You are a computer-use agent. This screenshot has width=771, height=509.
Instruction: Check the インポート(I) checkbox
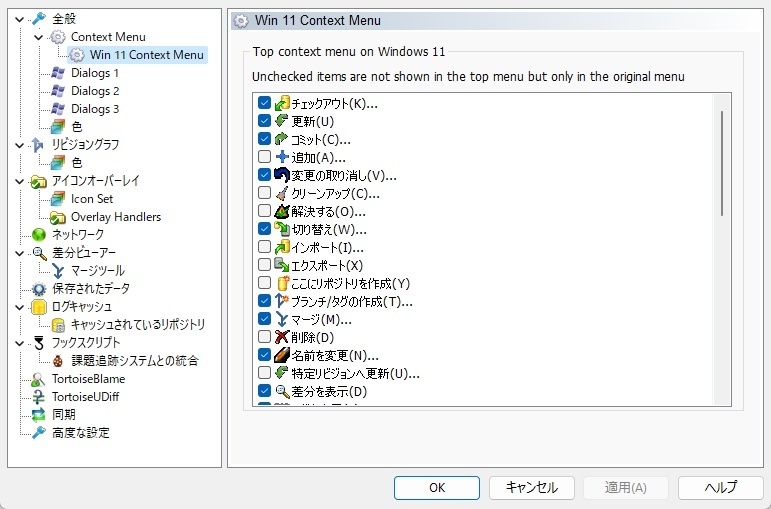tap(264, 246)
